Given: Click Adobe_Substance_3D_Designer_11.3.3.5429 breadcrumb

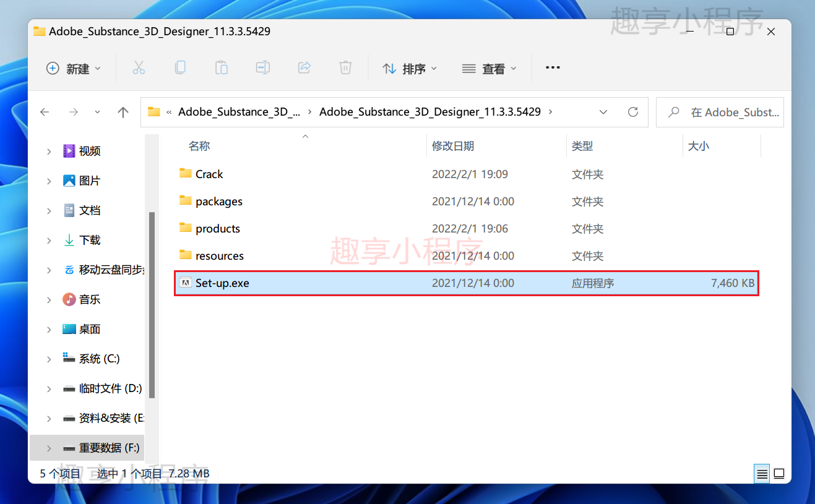Looking at the screenshot, I should tap(430, 112).
